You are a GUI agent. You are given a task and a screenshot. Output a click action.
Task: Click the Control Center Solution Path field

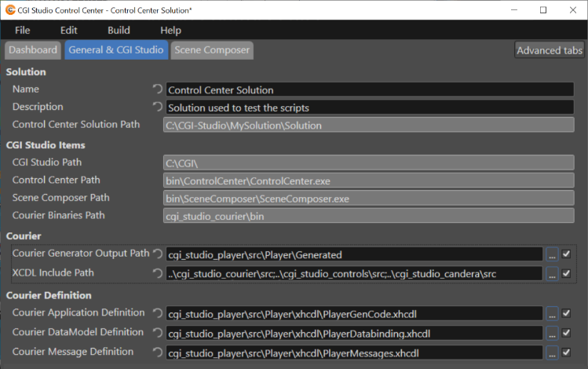[369, 125]
